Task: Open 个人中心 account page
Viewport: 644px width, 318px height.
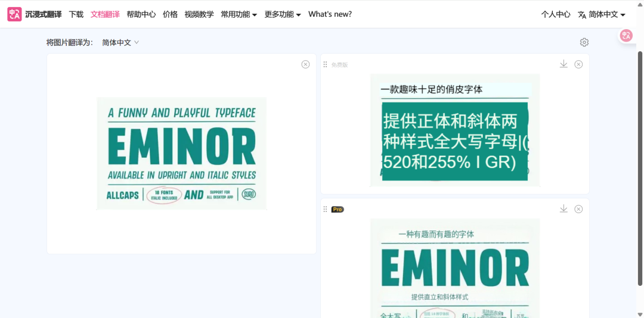Action: coord(556,14)
